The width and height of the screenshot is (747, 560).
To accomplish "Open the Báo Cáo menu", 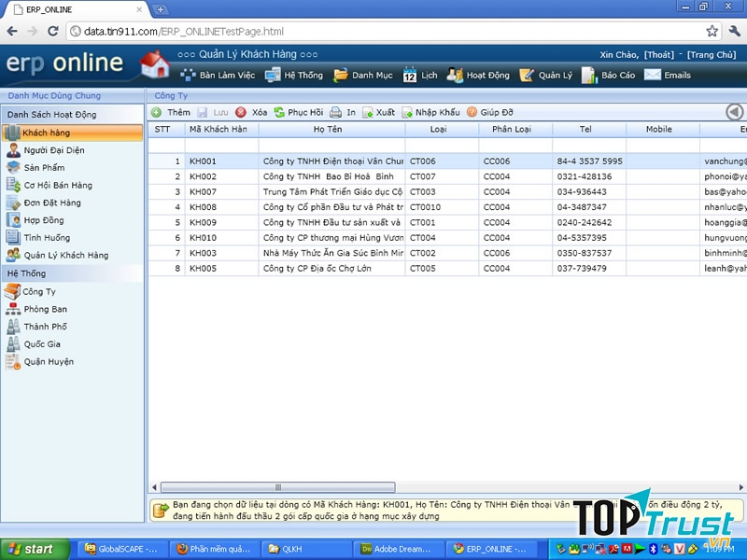I will (x=608, y=75).
